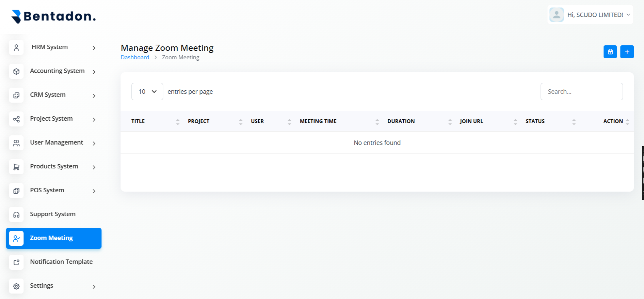Sort table by Meeting Time column
The height and width of the screenshot is (299, 644).
(377, 122)
